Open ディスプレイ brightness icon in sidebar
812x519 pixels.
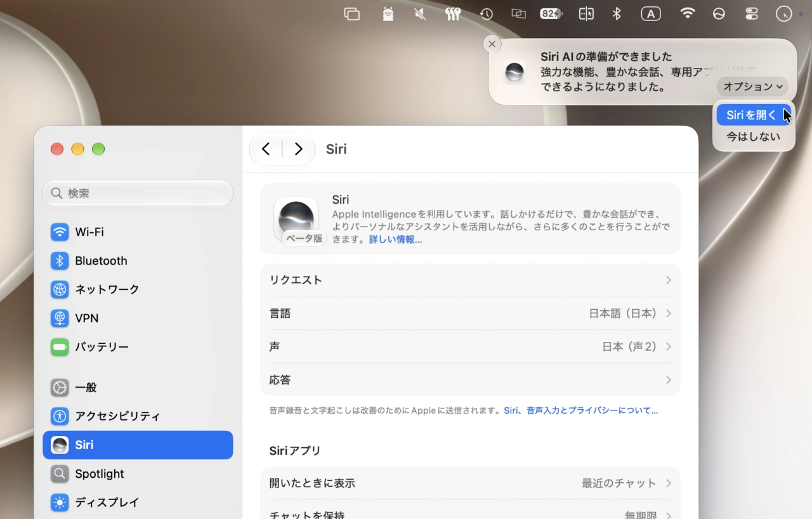click(60, 503)
